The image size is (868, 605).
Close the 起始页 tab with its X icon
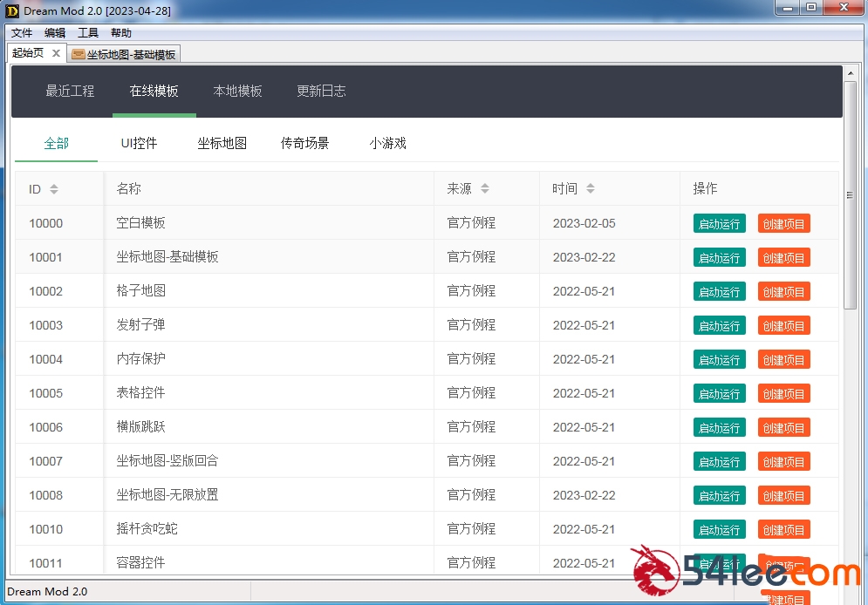tap(56, 53)
